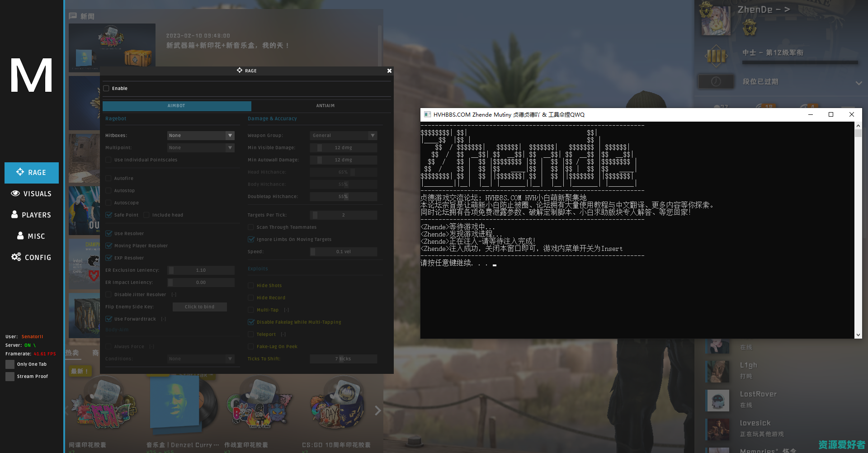Click the 最新! button
This screenshot has height=453, width=868.
point(80,370)
